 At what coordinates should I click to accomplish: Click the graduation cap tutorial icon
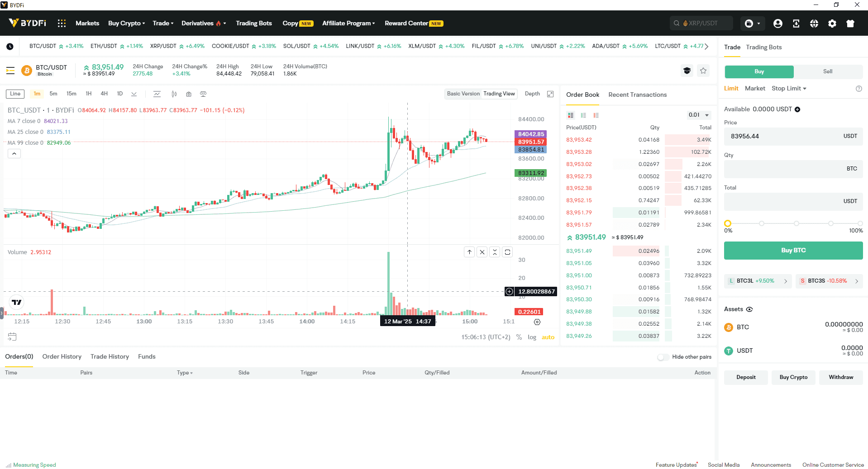tap(687, 71)
